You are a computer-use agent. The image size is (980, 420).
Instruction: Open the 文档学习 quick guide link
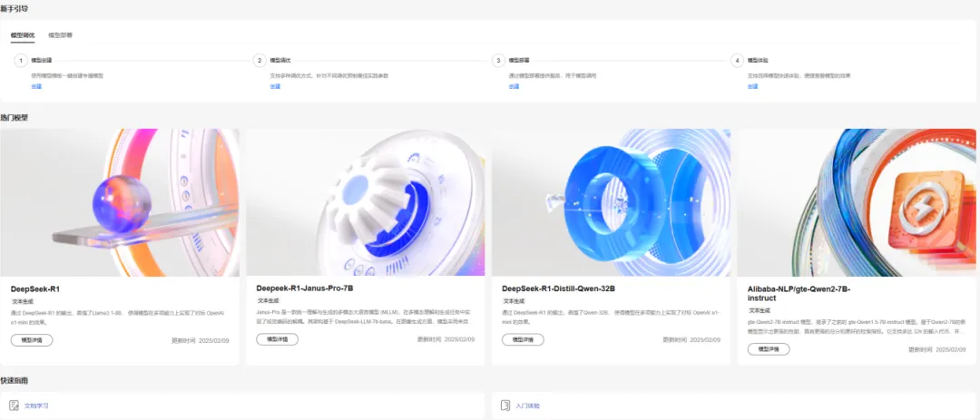36,405
